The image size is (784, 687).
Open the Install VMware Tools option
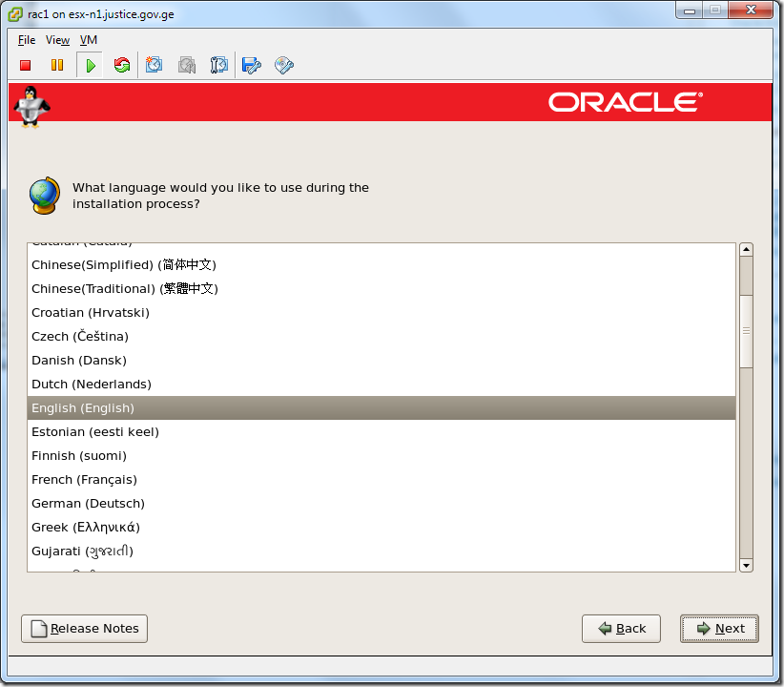[283, 65]
